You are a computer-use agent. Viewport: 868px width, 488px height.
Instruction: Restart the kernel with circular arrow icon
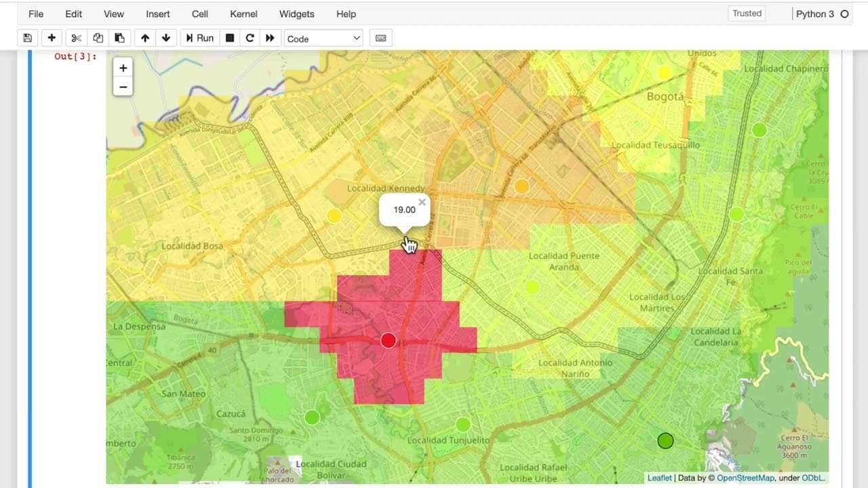(250, 38)
